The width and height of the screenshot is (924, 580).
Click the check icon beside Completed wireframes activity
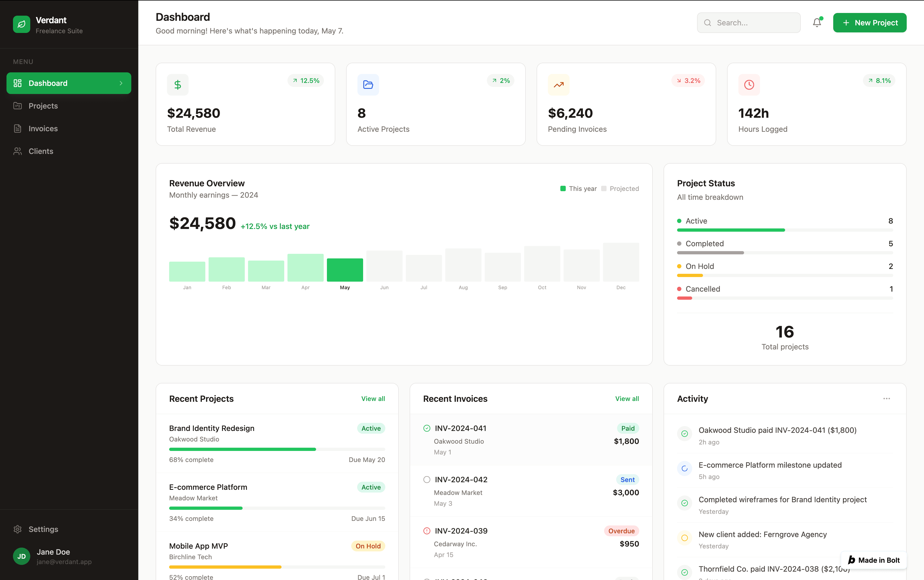pyautogui.click(x=685, y=503)
